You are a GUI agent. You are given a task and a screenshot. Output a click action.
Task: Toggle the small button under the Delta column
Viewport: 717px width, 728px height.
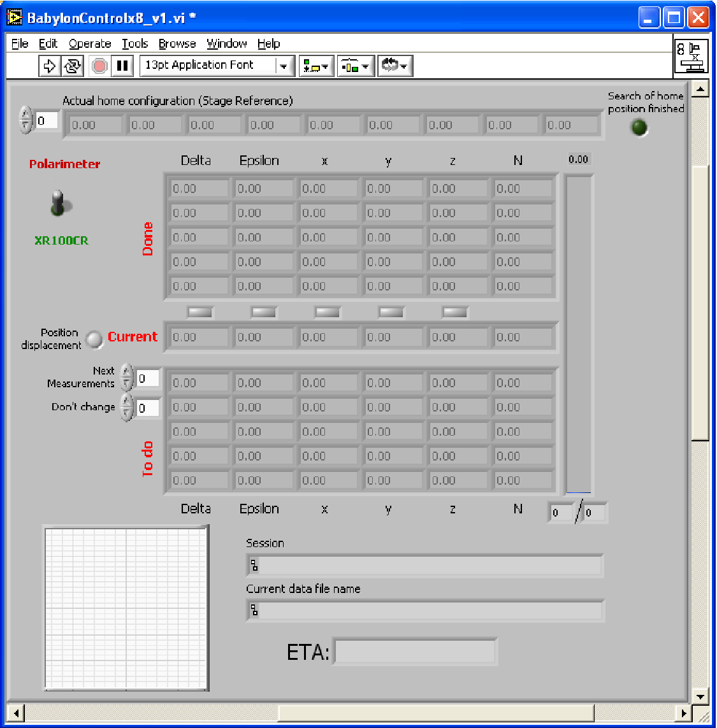coord(200,312)
